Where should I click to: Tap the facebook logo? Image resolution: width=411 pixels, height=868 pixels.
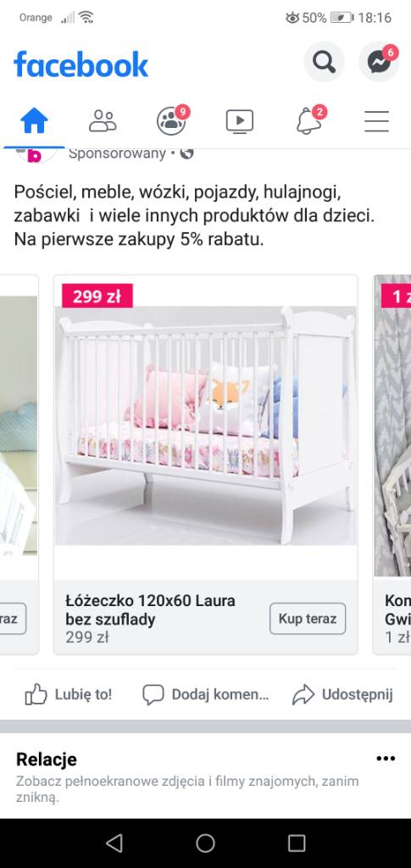[x=81, y=64]
